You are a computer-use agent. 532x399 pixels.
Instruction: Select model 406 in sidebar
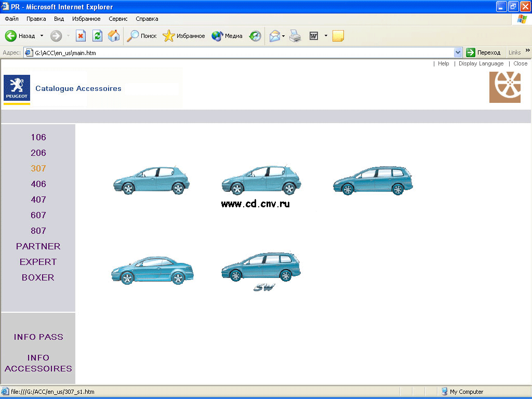(38, 184)
